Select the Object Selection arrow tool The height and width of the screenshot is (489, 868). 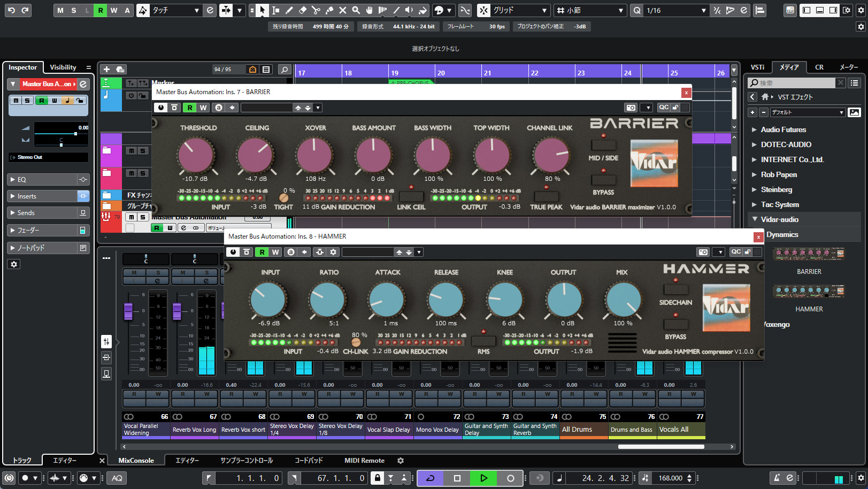(262, 10)
